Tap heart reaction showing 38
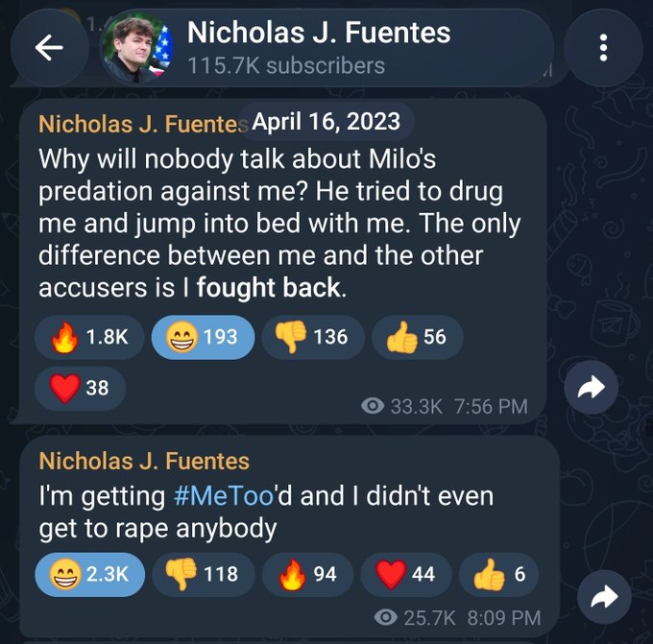653x644 pixels. pyautogui.click(x=80, y=388)
